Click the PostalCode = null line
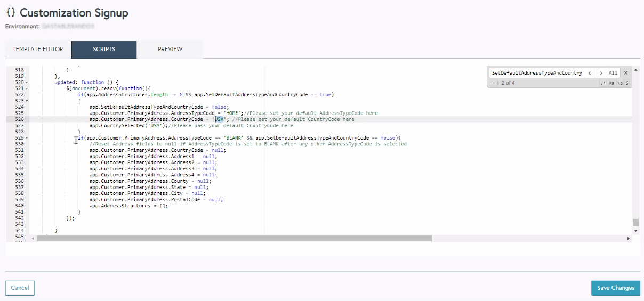 156,199
